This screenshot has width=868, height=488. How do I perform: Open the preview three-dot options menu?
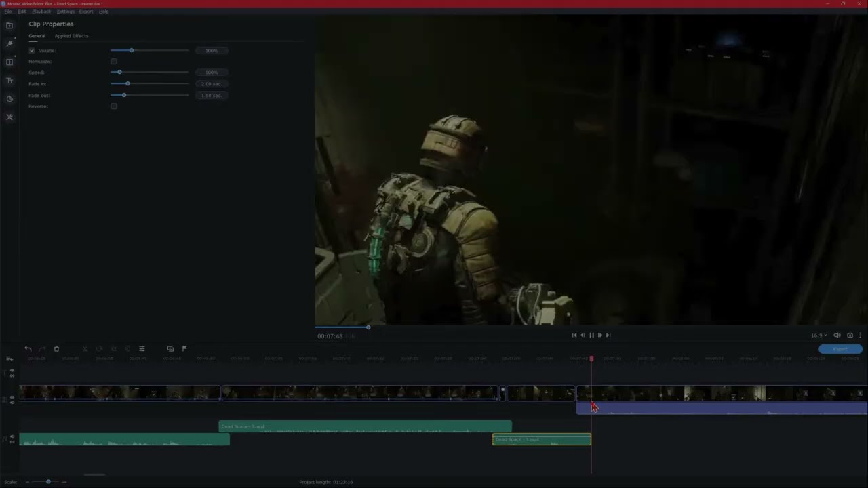[x=860, y=335]
